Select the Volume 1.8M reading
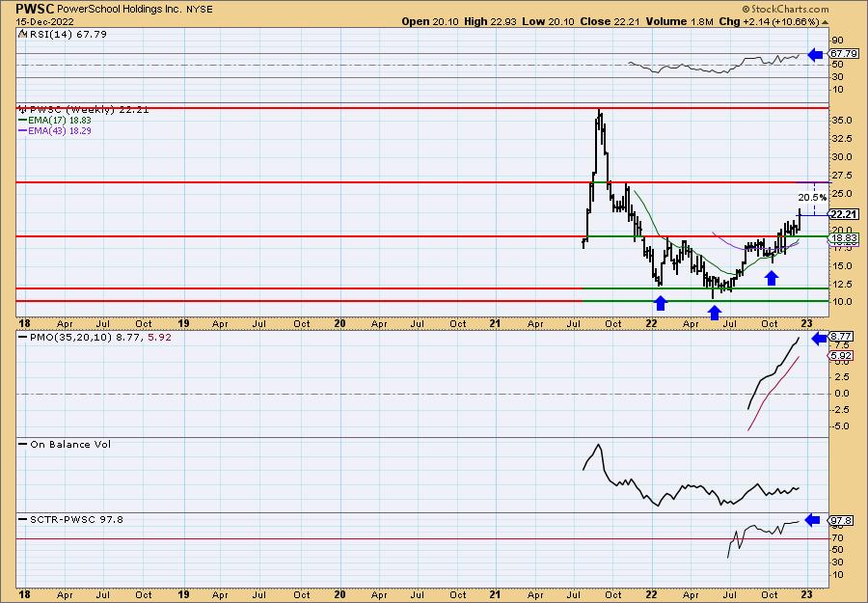The height and width of the screenshot is (603, 868). [679, 21]
